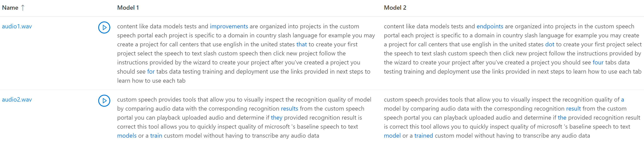Click highlighted "for" before "tabs data" in Model 1

[x=151, y=72]
